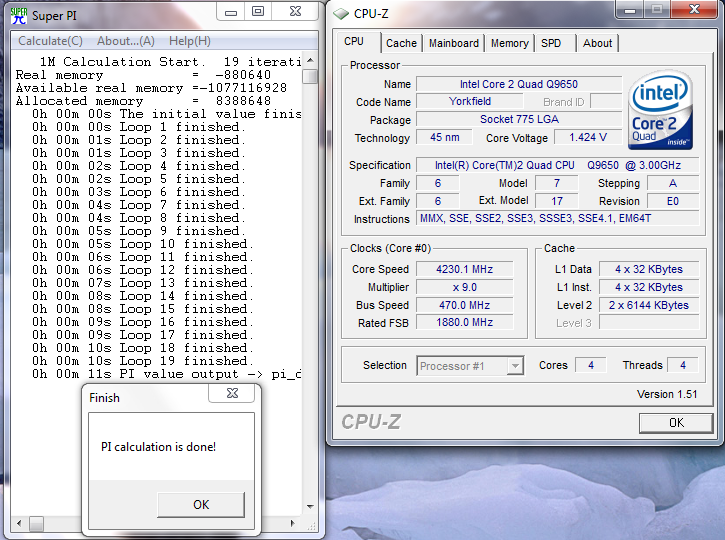This screenshot has width=725, height=540.
Task: Click the Bus Speed value 470.0 MHz
Action: coord(465,305)
